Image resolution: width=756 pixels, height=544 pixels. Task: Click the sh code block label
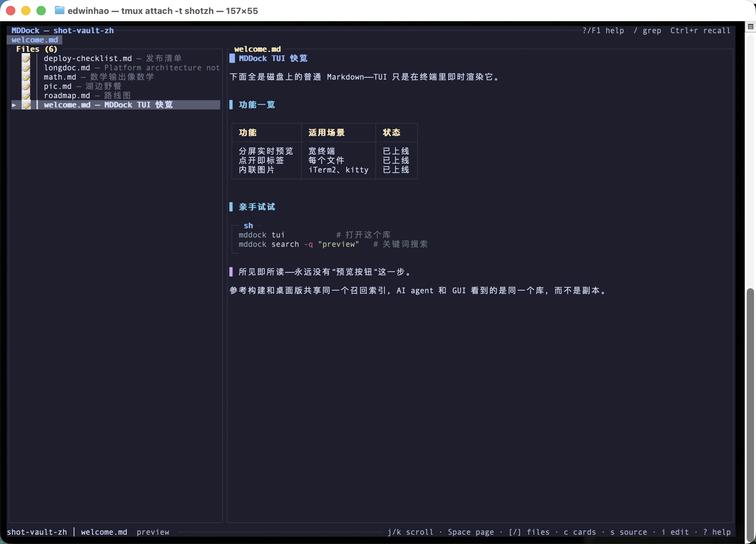tap(248, 226)
